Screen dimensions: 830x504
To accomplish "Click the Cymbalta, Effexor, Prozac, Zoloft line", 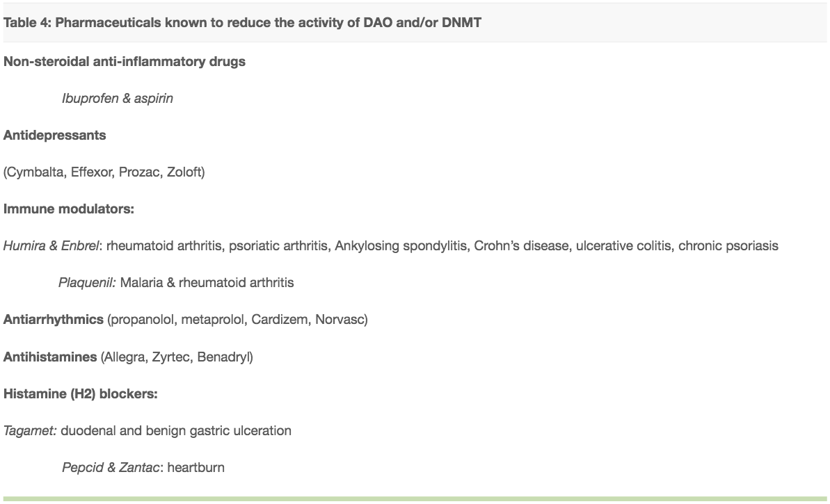I will point(104,172).
